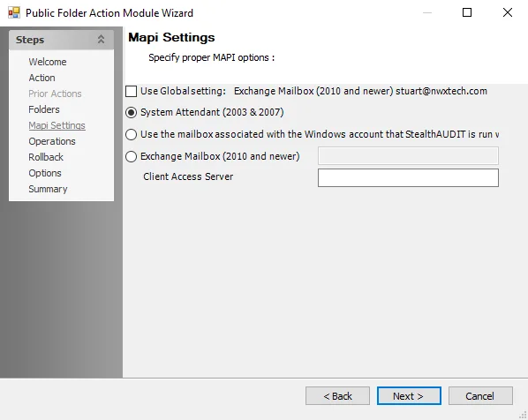Open the Summary step
This screenshot has height=420, width=528.
pyautogui.click(x=48, y=189)
